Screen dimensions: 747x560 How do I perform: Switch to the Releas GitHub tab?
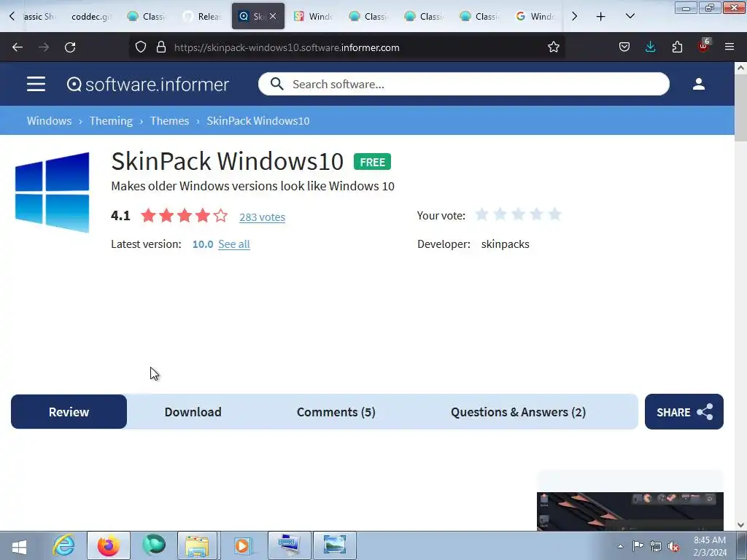203,17
